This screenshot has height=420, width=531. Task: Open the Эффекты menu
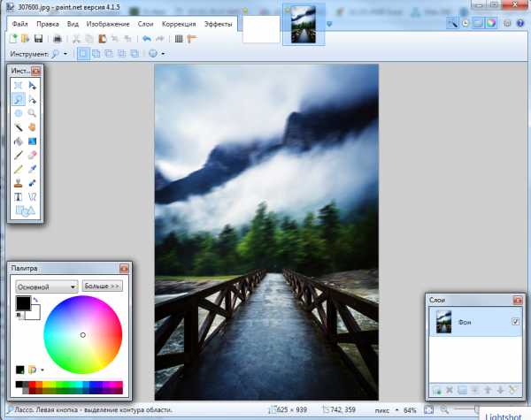219,24
